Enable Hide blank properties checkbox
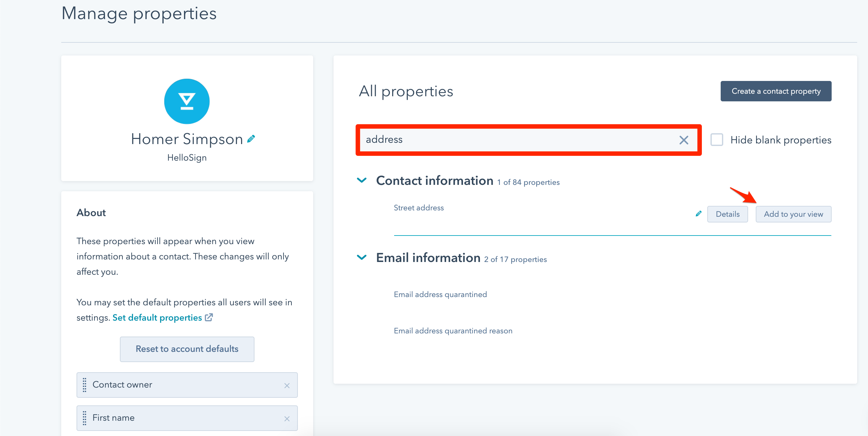Image resolution: width=868 pixels, height=436 pixels. [716, 140]
